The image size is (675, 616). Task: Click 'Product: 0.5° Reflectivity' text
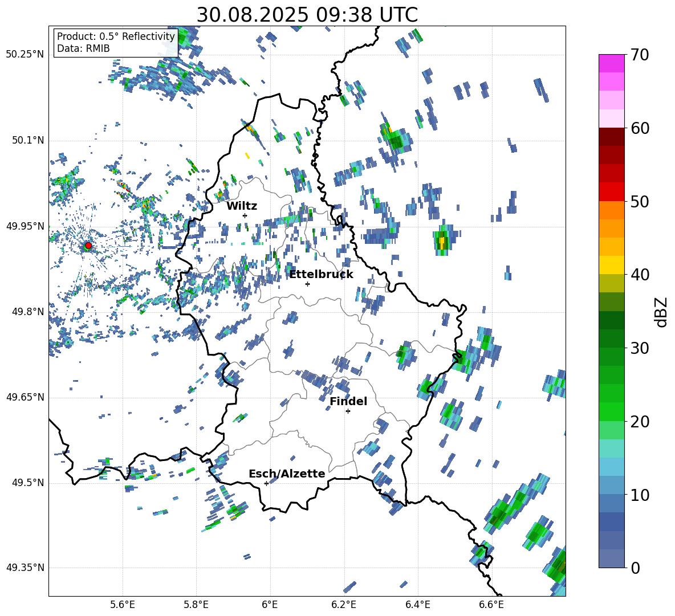click(116, 36)
